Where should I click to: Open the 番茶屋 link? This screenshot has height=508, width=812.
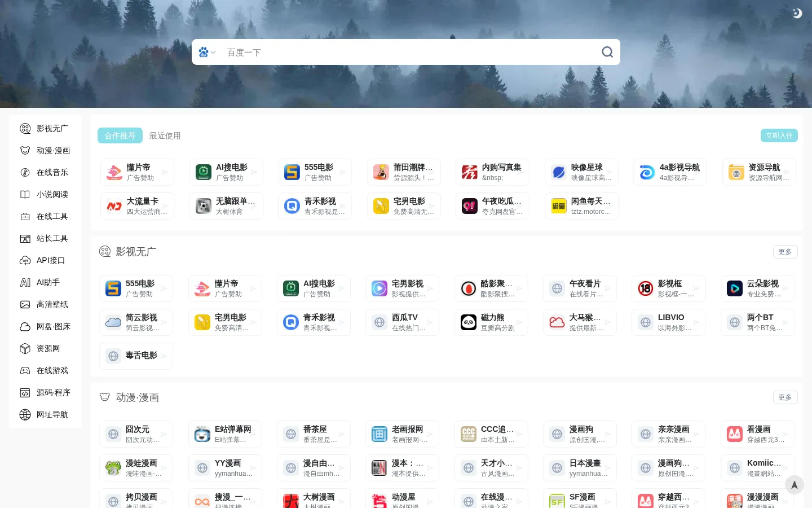(x=314, y=434)
